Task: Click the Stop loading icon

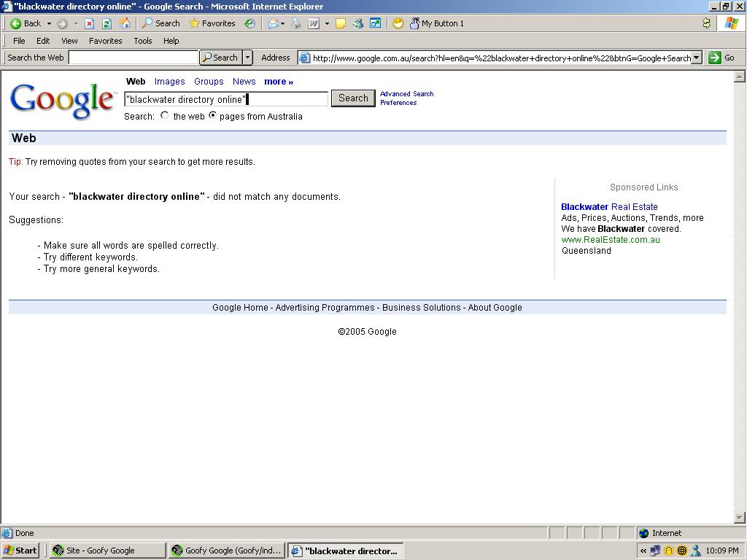Action: point(89,23)
